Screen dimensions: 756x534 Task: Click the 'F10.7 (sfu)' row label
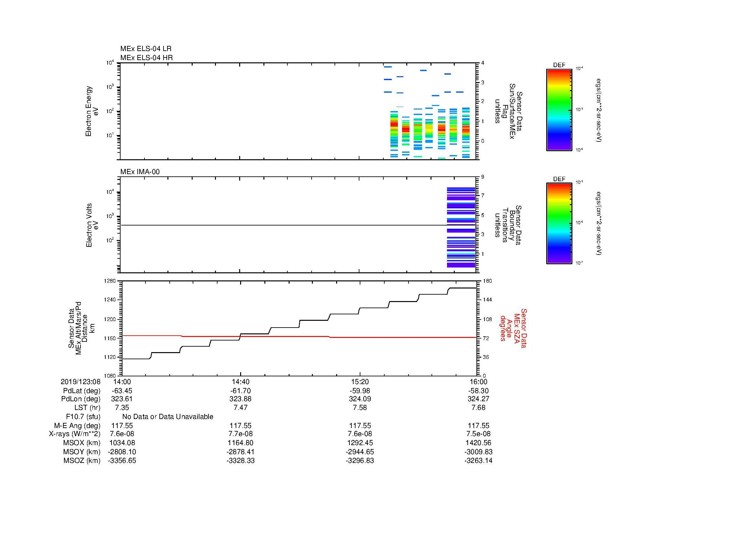coord(83,417)
